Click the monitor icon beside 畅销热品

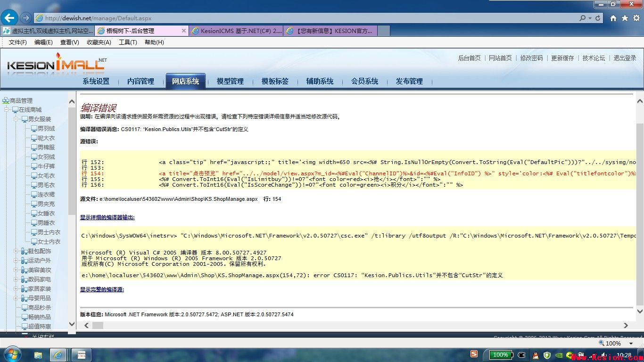click(x=25, y=317)
